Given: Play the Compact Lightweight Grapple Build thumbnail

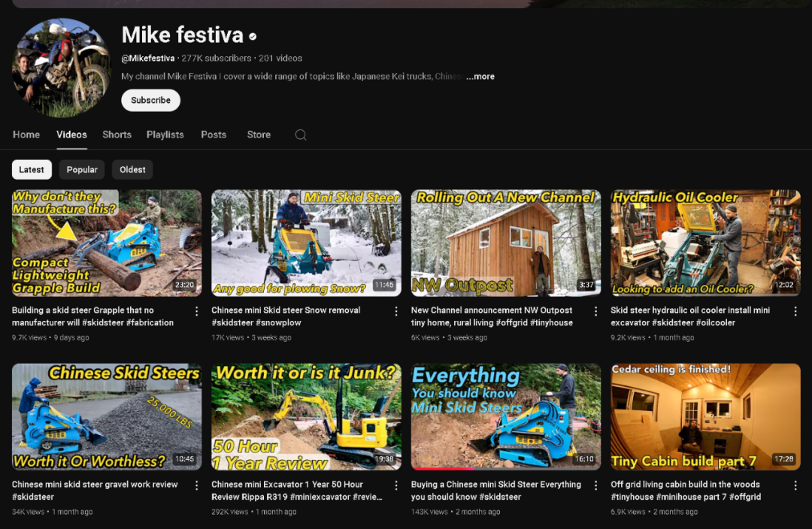Looking at the screenshot, I should pyautogui.click(x=107, y=243).
